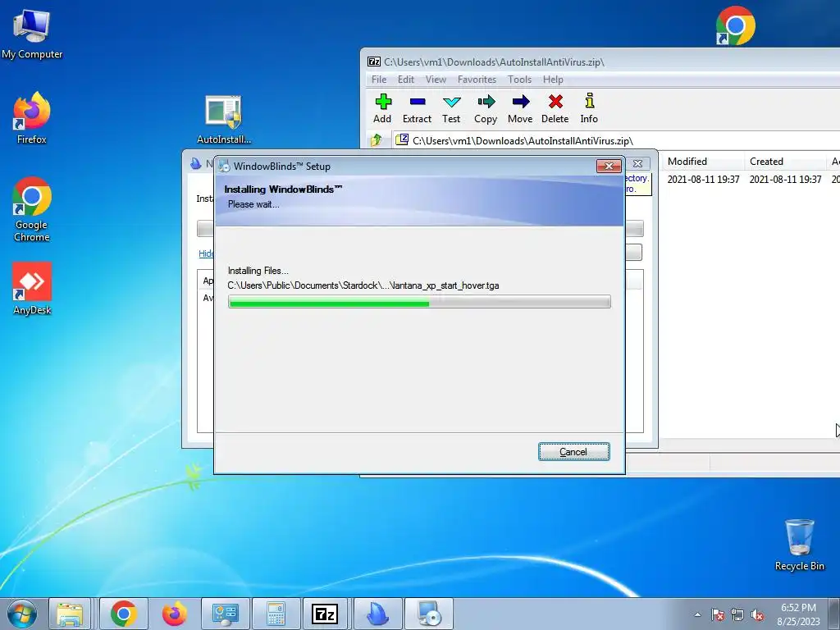
Task: Select the AutoInstall desktop icon
Action: (224, 120)
